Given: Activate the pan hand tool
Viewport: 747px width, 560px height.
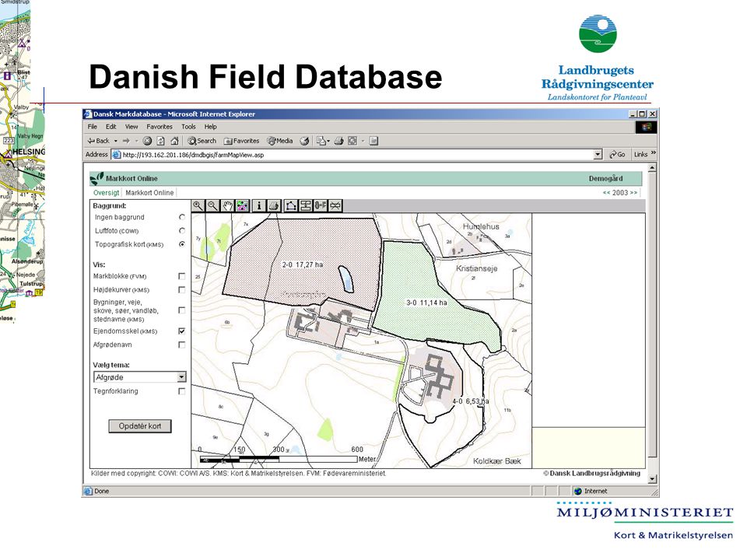Looking at the screenshot, I should point(228,205).
